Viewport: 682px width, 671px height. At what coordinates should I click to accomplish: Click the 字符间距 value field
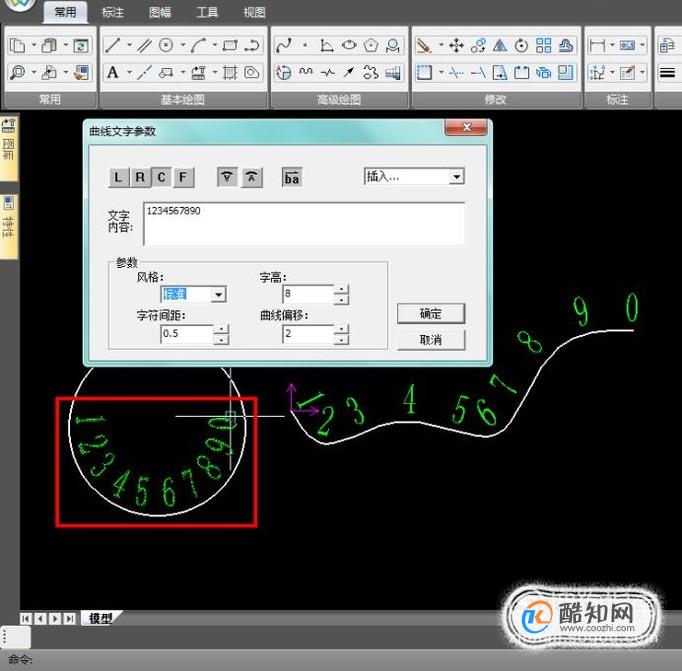tap(187, 334)
